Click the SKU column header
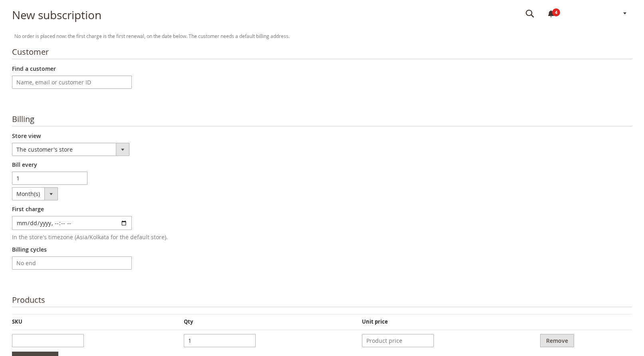The width and height of the screenshot is (644, 356). 17,322
